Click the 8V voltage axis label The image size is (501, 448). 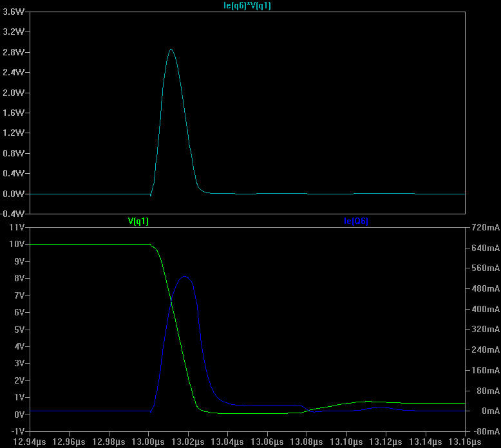click(x=19, y=278)
